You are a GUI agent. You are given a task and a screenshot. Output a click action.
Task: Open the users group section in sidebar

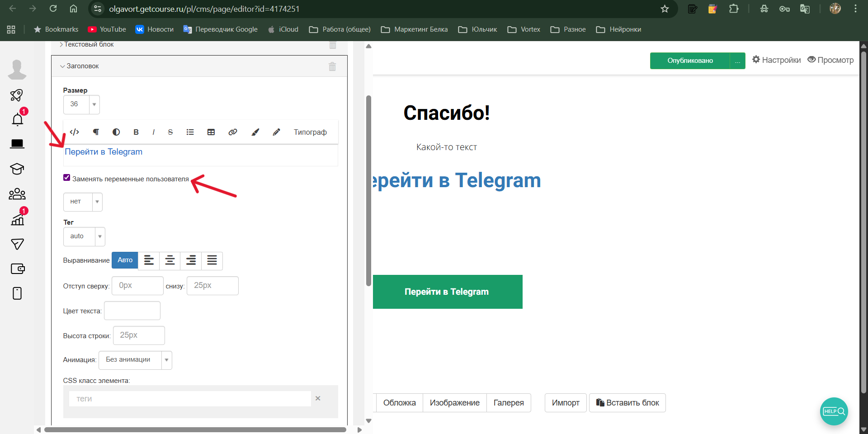(17, 194)
